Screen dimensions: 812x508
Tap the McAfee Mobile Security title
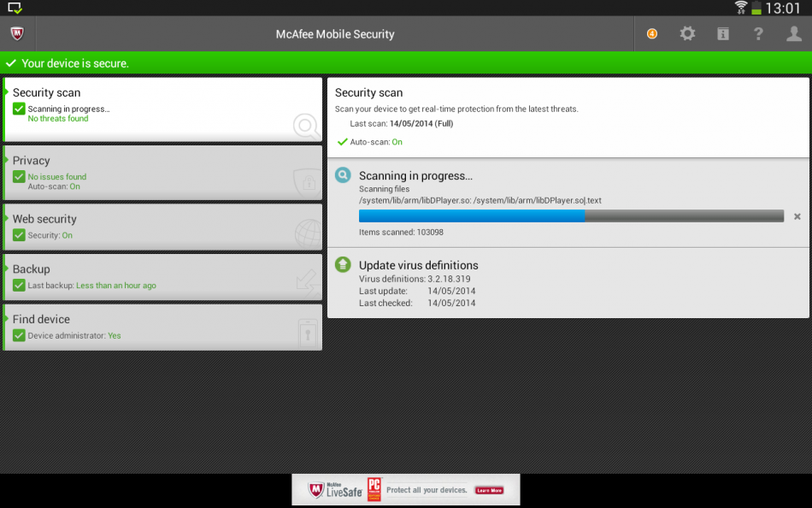tap(335, 34)
